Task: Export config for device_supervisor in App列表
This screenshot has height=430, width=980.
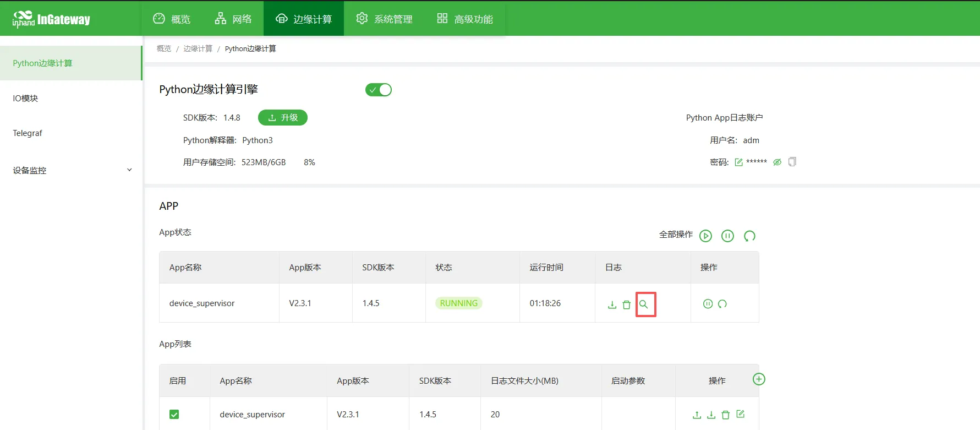Action: tap(711, 415)
